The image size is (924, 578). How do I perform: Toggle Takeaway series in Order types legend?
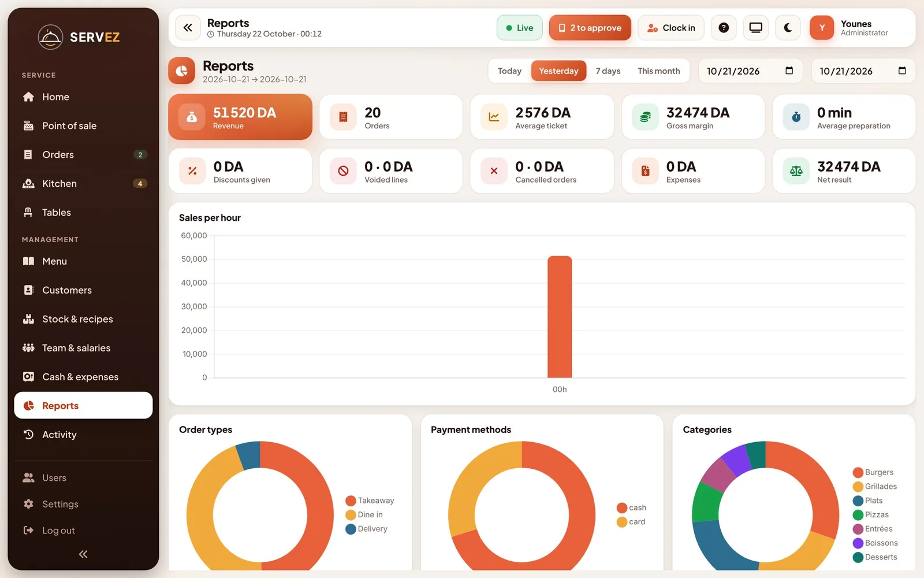click(370, 501)
